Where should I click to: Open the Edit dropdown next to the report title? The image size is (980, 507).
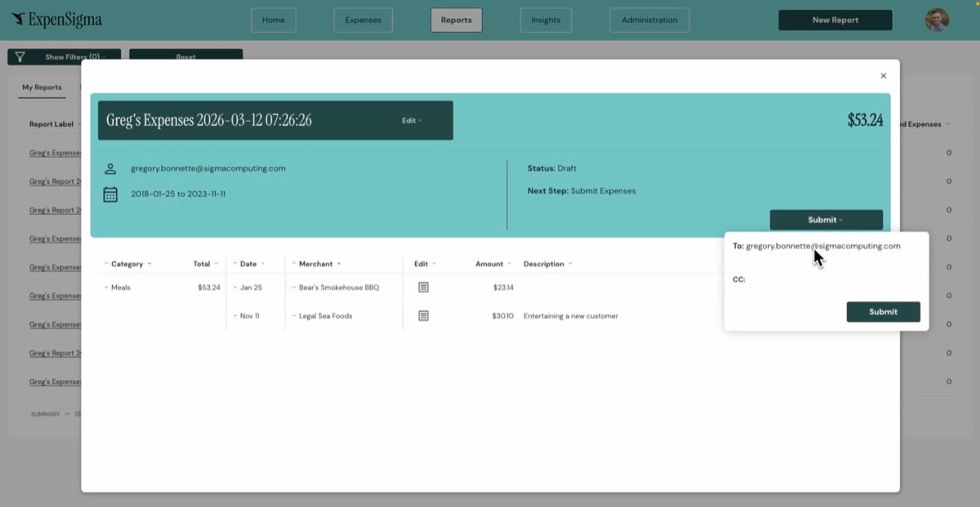pyautogui.click(x=412, y=121)
